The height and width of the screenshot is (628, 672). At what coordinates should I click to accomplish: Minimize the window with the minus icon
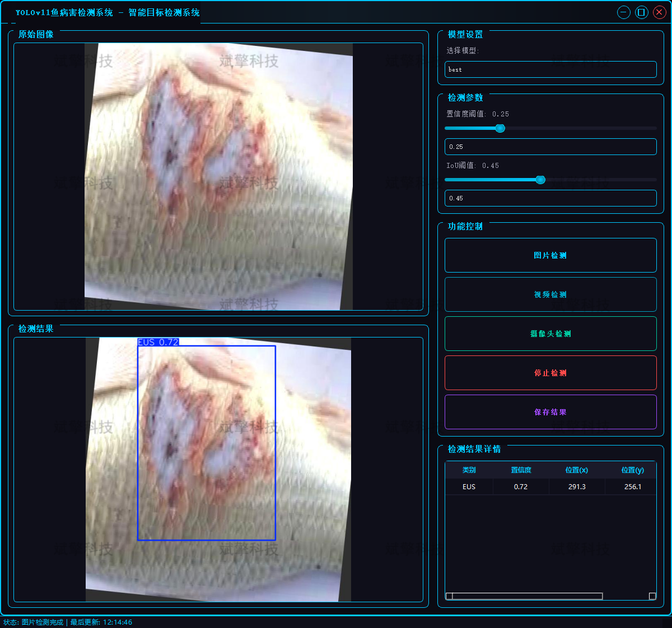624,12
